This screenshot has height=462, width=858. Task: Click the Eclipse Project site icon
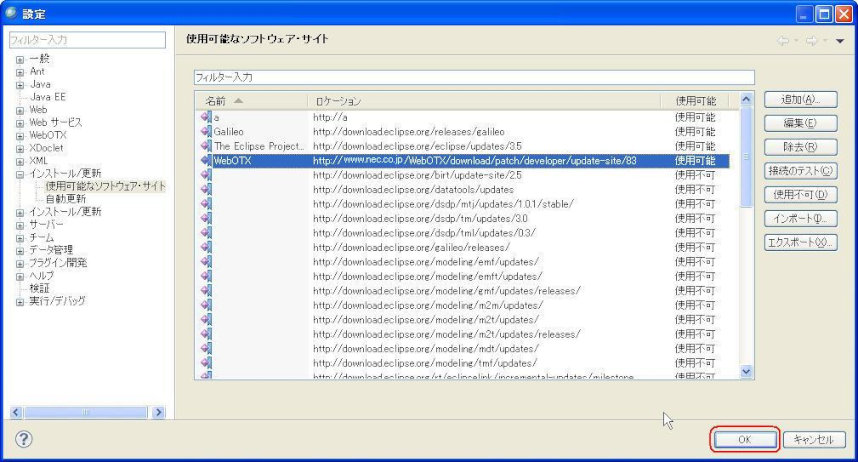pos(206,146)
